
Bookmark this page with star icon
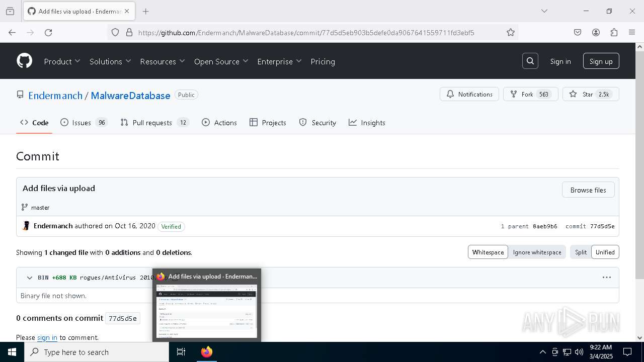[511, 32]
